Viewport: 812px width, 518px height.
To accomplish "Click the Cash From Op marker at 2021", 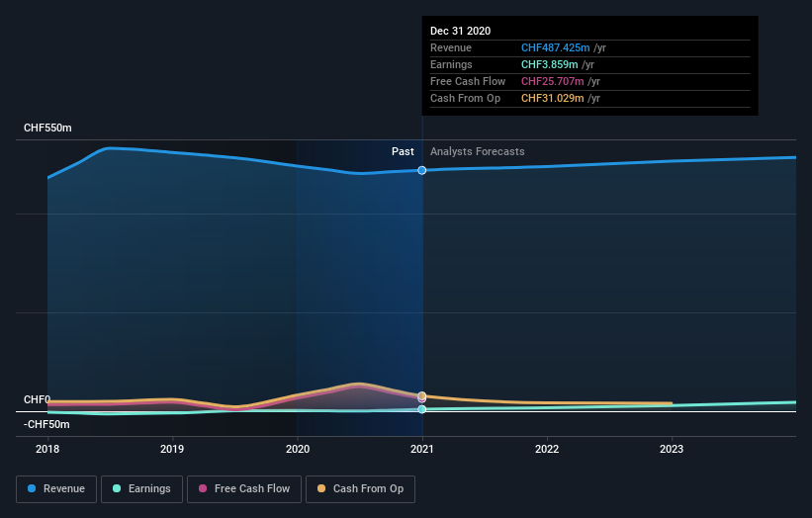I will [x=422, y=395].
